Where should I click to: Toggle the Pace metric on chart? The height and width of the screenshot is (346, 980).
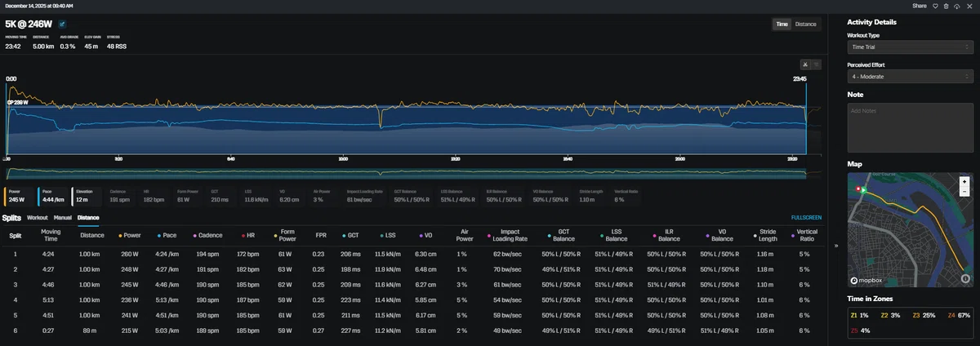(52, 196)
